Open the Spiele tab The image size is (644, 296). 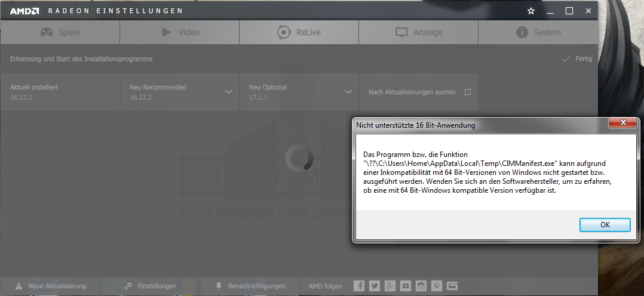[60, 32]
